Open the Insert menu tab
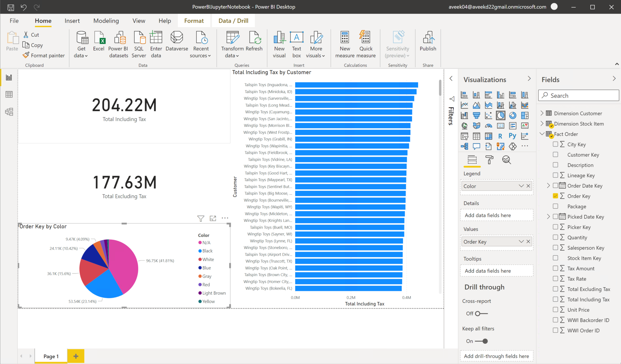The width and height of the screenshot is (621, 364). click(x=72, y=21)
